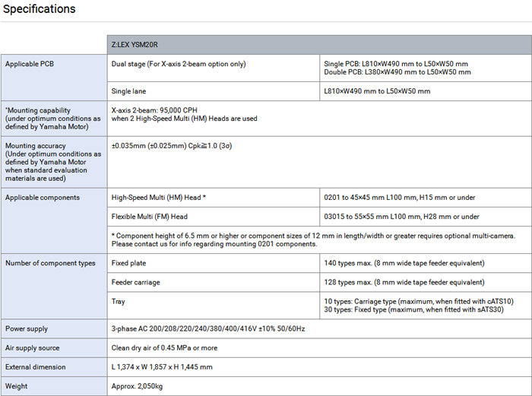Select 'L 1,374 x W 1,857 x H 1,445 mm' value
The height and width of the screenshot is (396, 532).
pos(162,367)
